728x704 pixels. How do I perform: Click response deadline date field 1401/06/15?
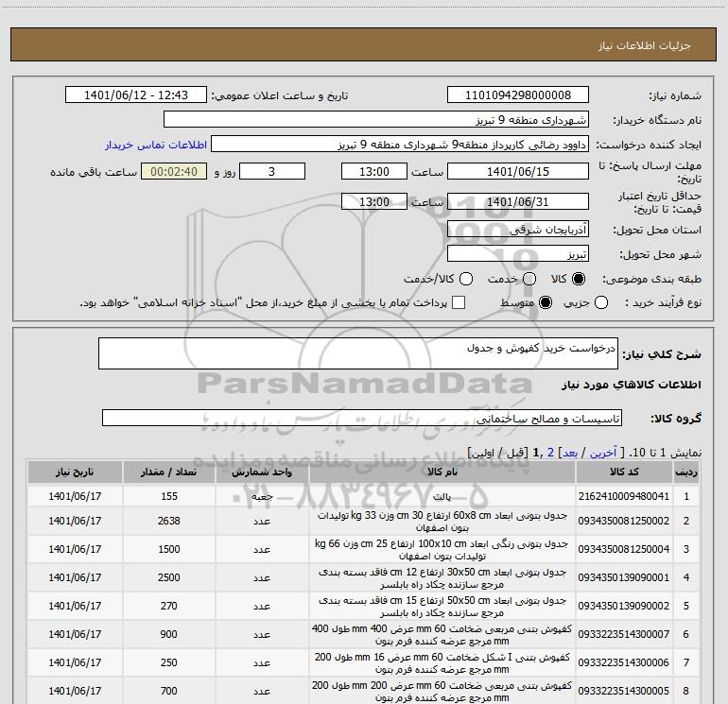click(x=518, y=171)
